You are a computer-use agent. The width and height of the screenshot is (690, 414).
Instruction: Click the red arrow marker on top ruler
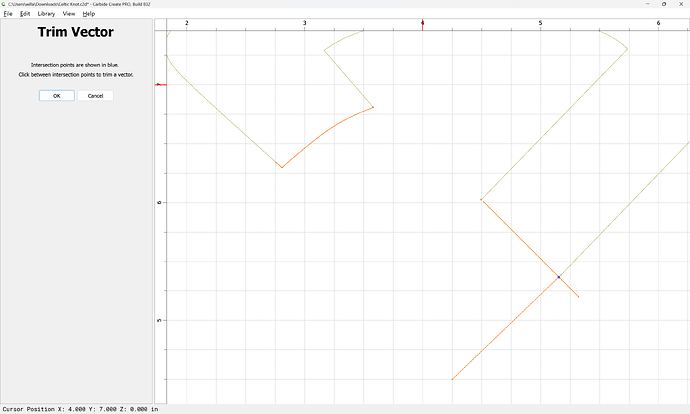[423, 22]
